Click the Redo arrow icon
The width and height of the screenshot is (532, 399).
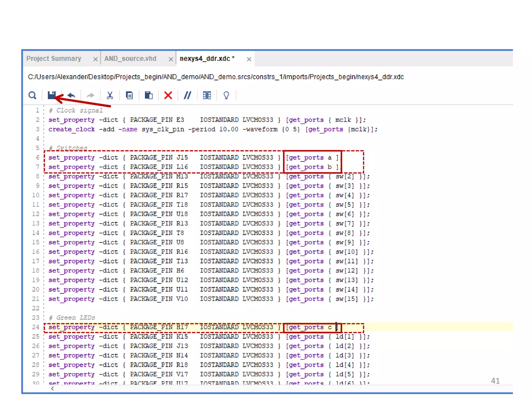[90, 95]
